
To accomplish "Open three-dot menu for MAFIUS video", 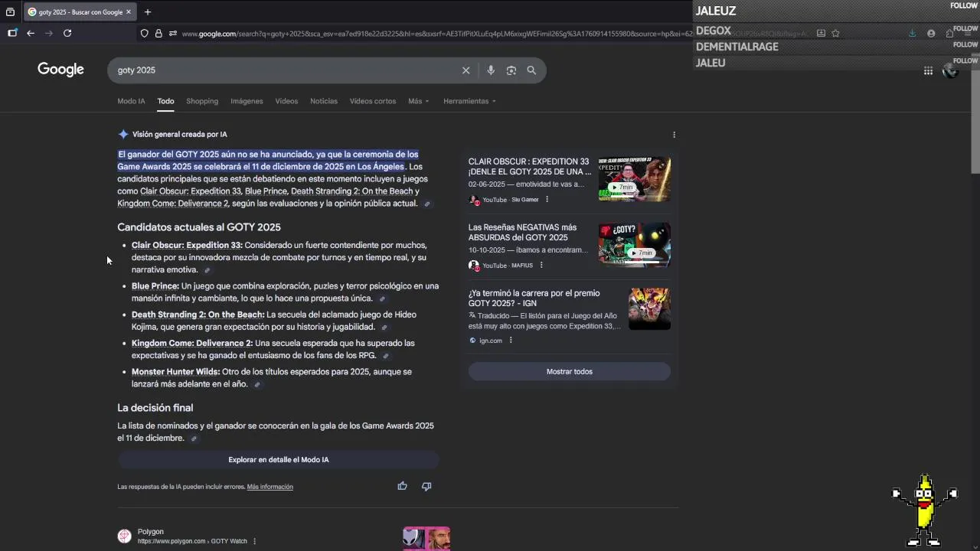I will [x=541, y=266].
